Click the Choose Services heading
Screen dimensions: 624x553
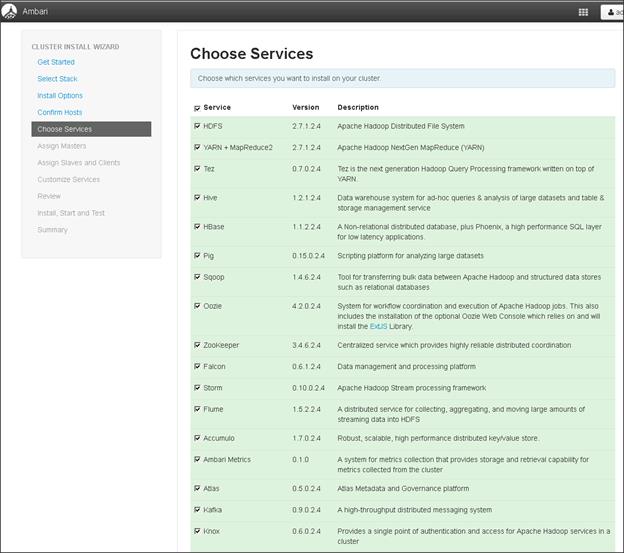point(252,54)
